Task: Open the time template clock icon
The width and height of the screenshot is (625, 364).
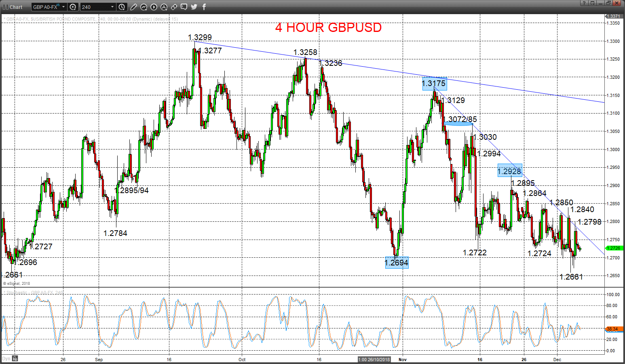Action: pos(122,7)
